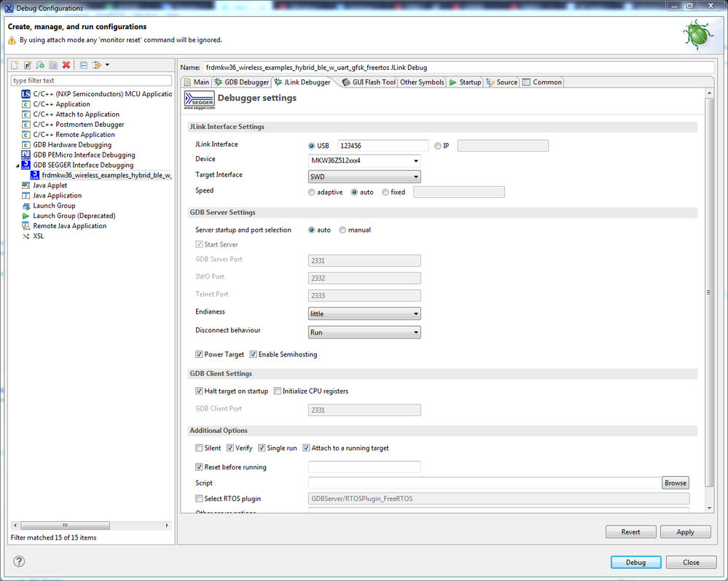Click the USB serial number field 123456
The image size is (728, 581).
point(383,146)
